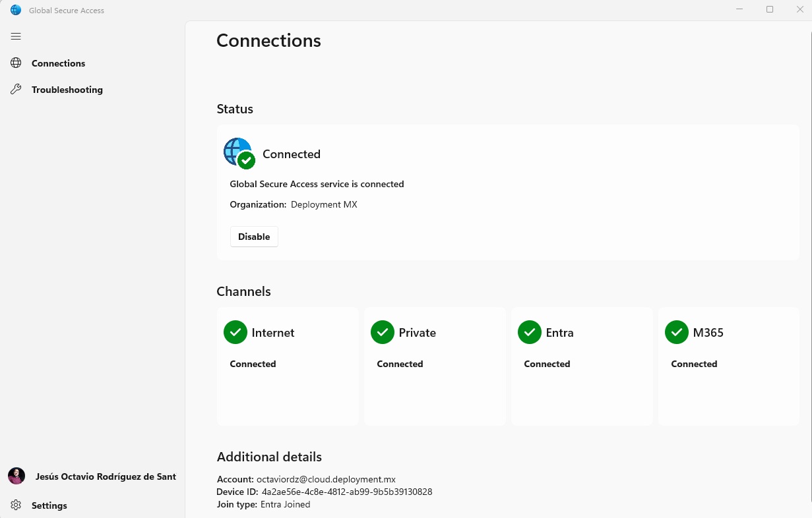The image size is (812, 518).
Task: Click the Device ID value
Action: point(347,492)
